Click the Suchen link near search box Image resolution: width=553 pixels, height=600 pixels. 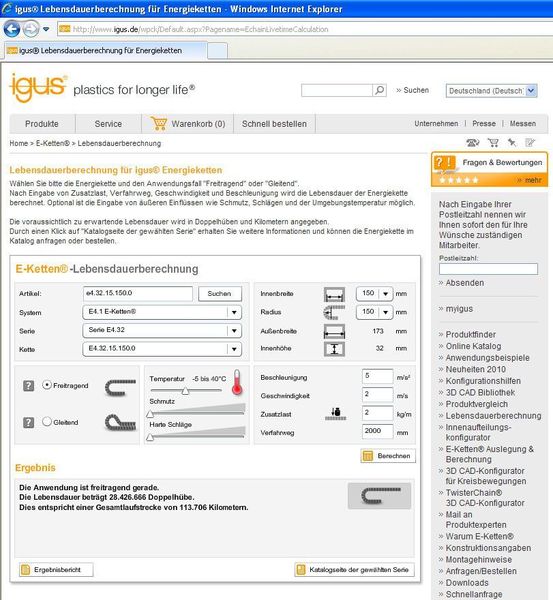coord(416,90)
